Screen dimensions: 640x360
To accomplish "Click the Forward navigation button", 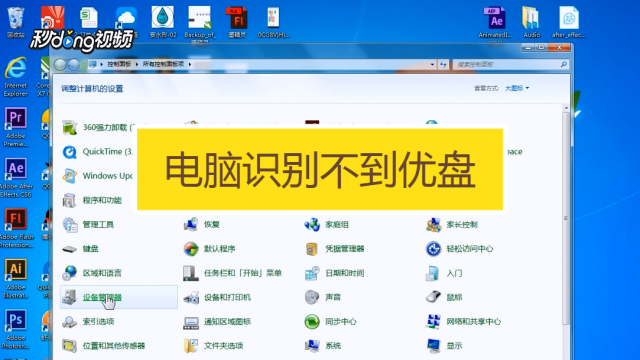I will click(74, 64).
